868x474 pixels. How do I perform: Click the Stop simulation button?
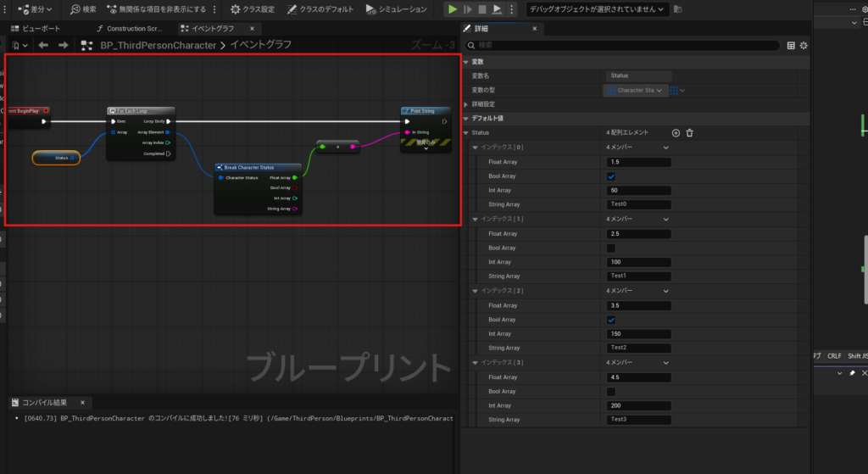point(482,9)
